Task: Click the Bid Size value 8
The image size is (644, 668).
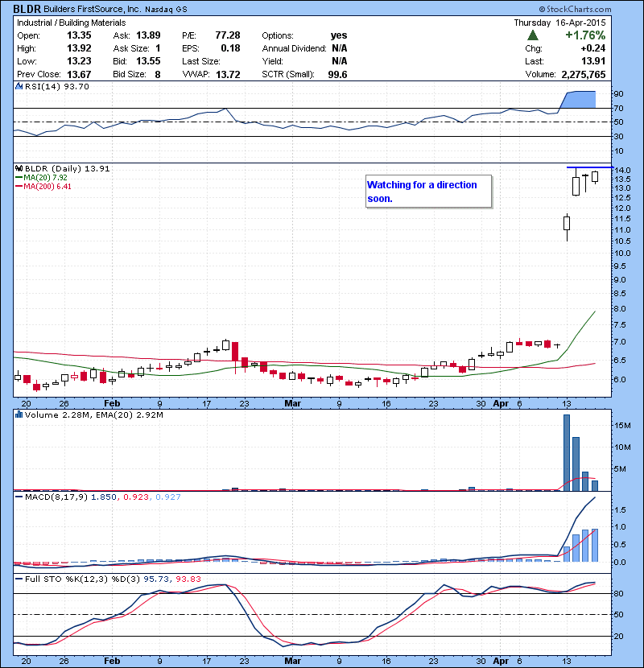Action: 158,74
